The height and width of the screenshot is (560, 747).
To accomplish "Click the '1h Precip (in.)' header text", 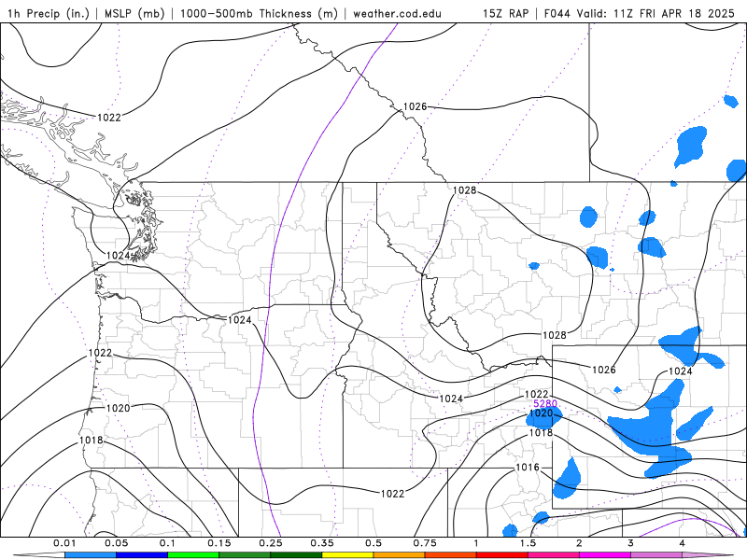I will pos(49,13).
